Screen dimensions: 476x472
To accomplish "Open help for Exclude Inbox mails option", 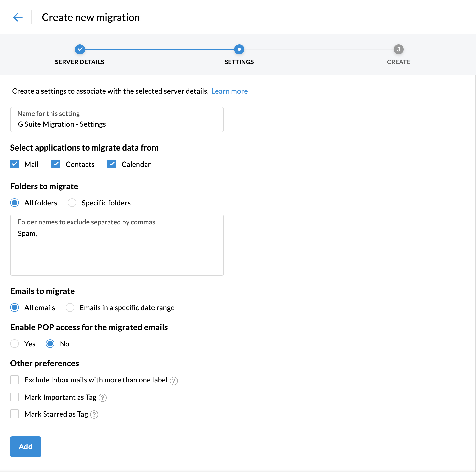I will [174, 380].
